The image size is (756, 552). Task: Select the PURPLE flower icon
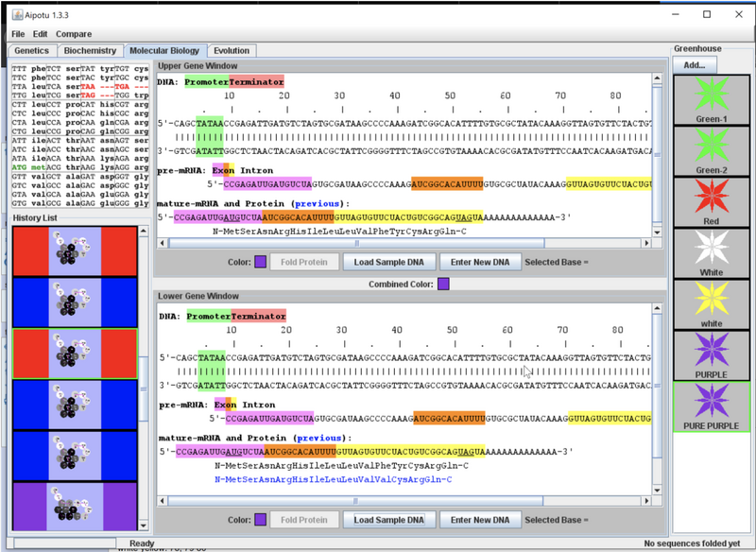(711, 354)
